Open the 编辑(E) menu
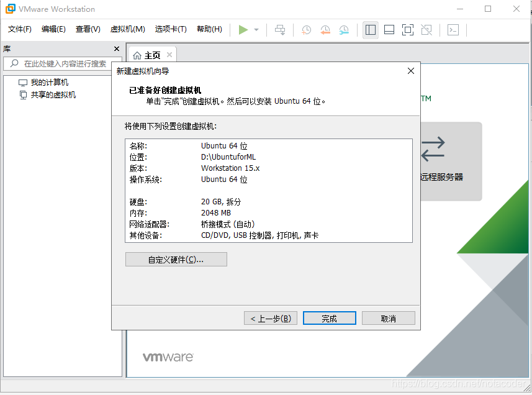The width and height of the screenshot is (532, 395). [53, 29]
